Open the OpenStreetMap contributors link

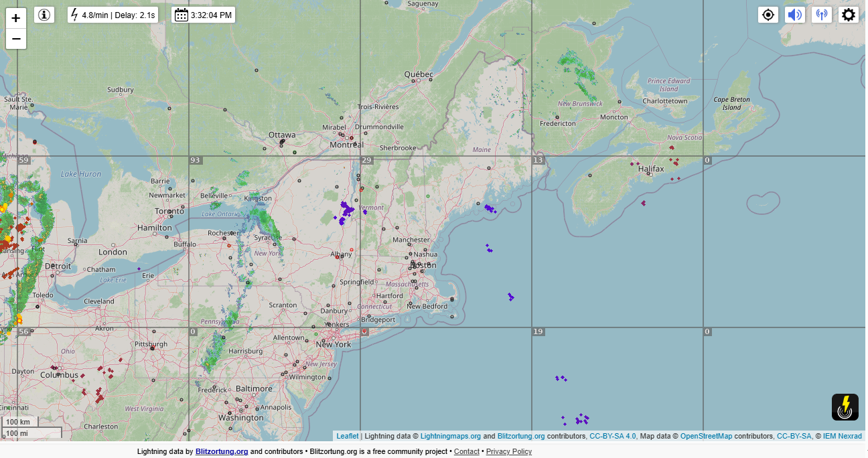tap(706, 436)
